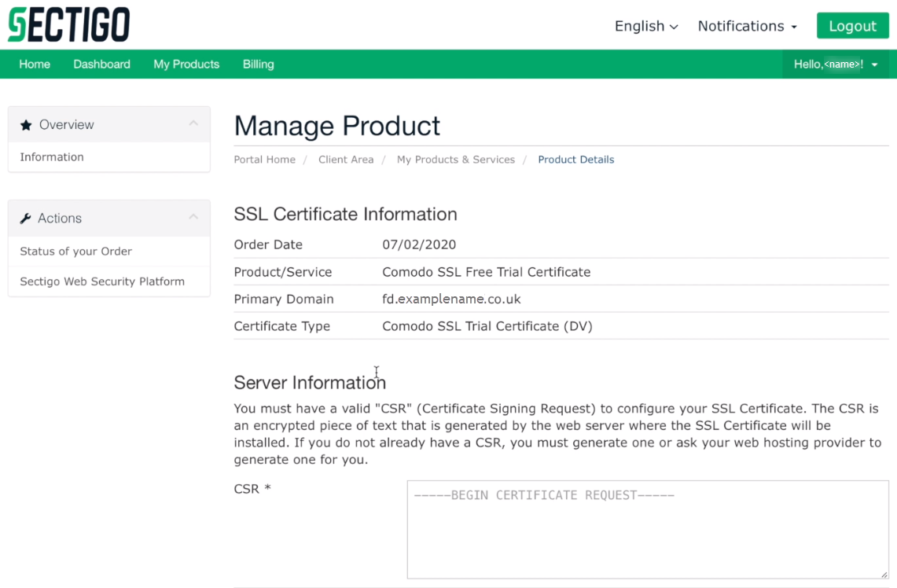This screenshot has width=897, height=588.
Task: Expand the Hello user account menu
Action: tap(835, 64)
